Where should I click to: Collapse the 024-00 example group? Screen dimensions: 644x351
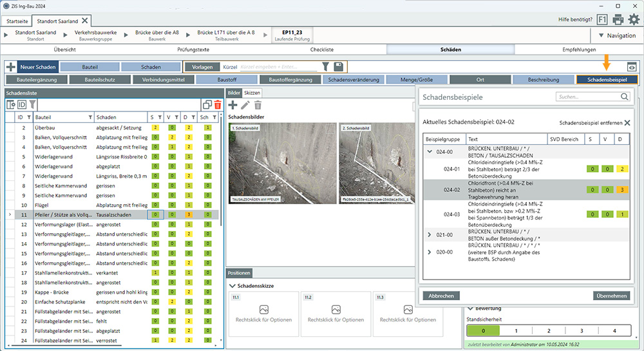click(x=430, y=153)
